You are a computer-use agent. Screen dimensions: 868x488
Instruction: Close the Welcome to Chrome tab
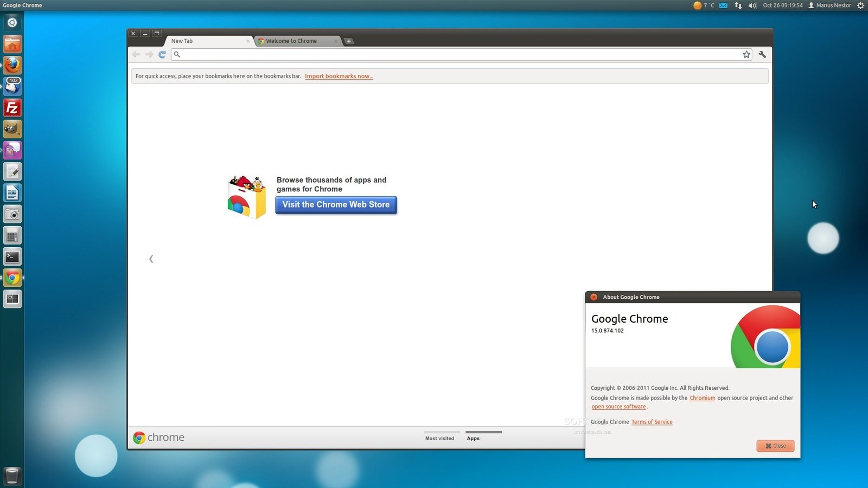click(x=336, y=41)
